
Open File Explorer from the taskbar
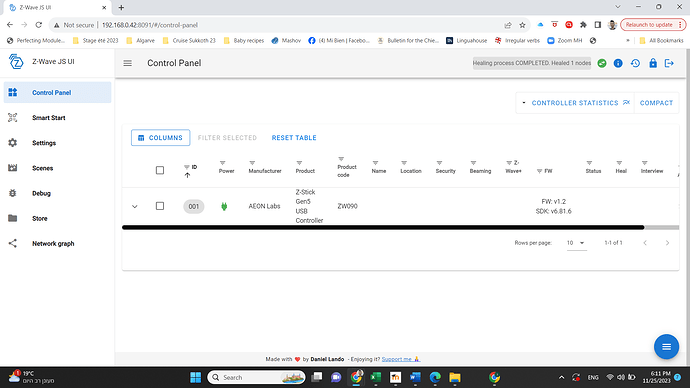[x=455, y=377]
